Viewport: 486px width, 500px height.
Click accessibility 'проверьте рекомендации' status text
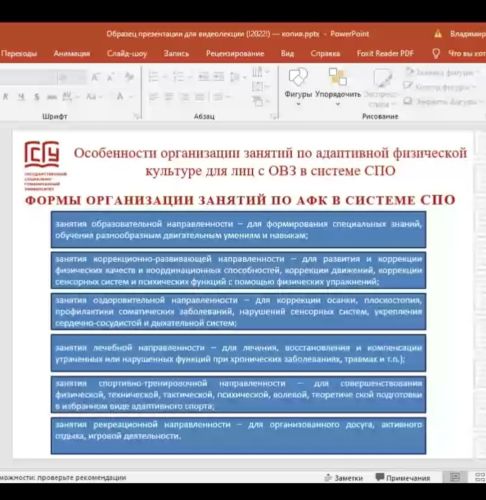pos(63,477)
